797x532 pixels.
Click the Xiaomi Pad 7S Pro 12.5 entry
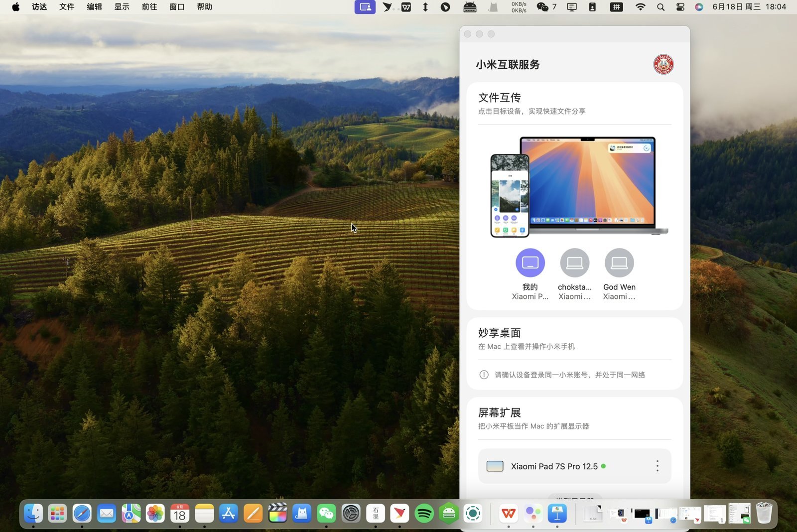(554, 466)
